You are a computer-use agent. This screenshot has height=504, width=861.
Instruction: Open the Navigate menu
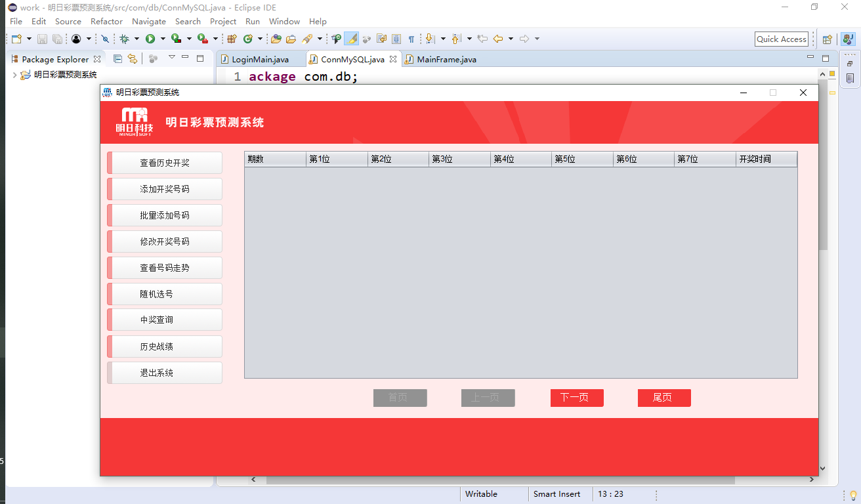point(149,22)
